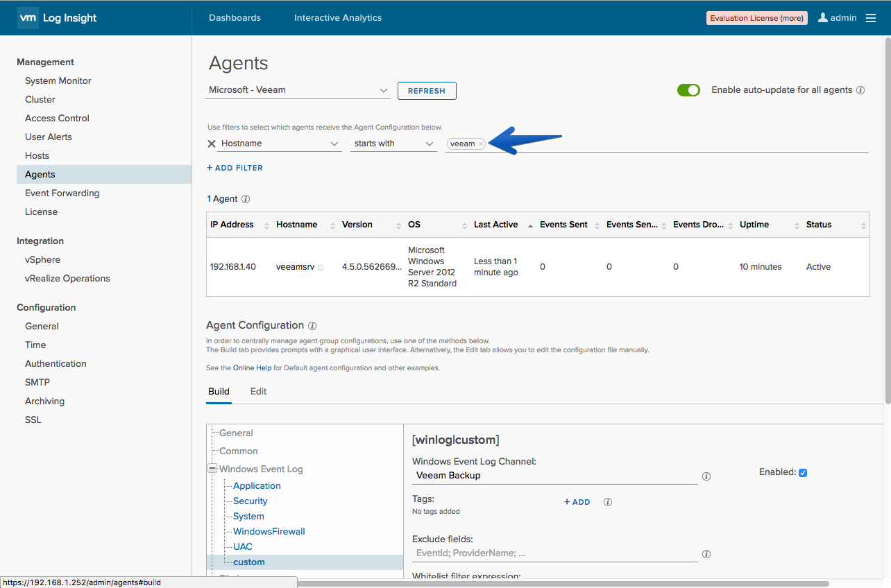Open Access Control page

tap(57, 119)
